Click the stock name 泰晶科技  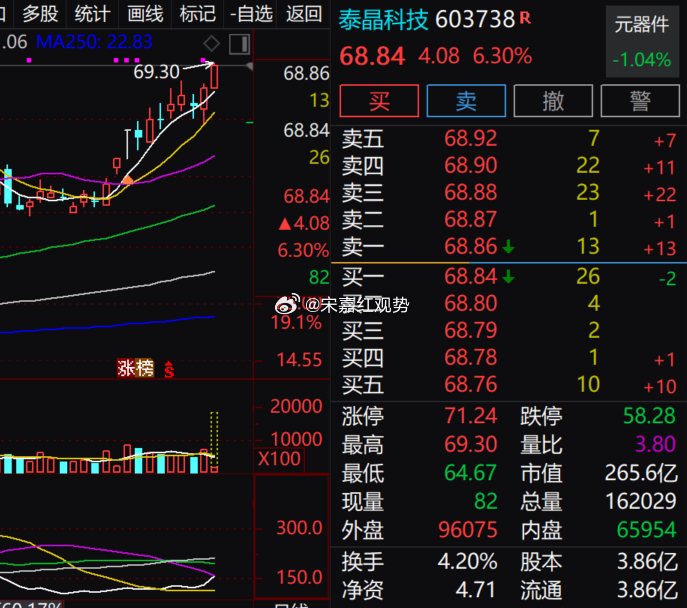383,20
